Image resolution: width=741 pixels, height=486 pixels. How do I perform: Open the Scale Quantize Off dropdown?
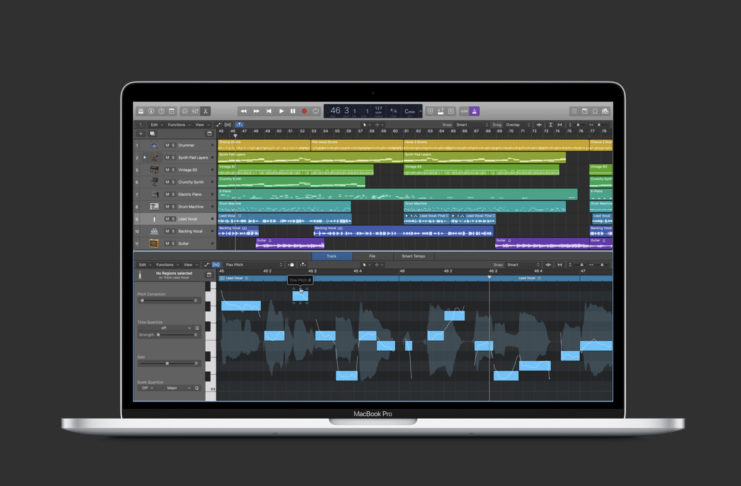click(147, 388)
